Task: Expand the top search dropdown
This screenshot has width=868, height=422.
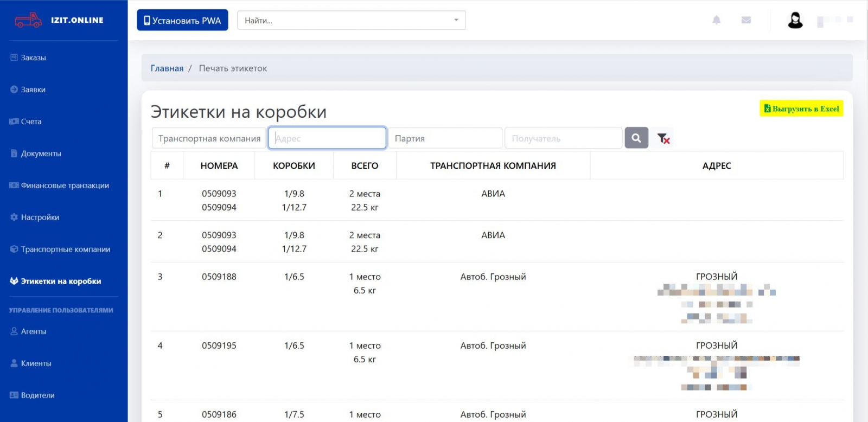Action: 456,21
